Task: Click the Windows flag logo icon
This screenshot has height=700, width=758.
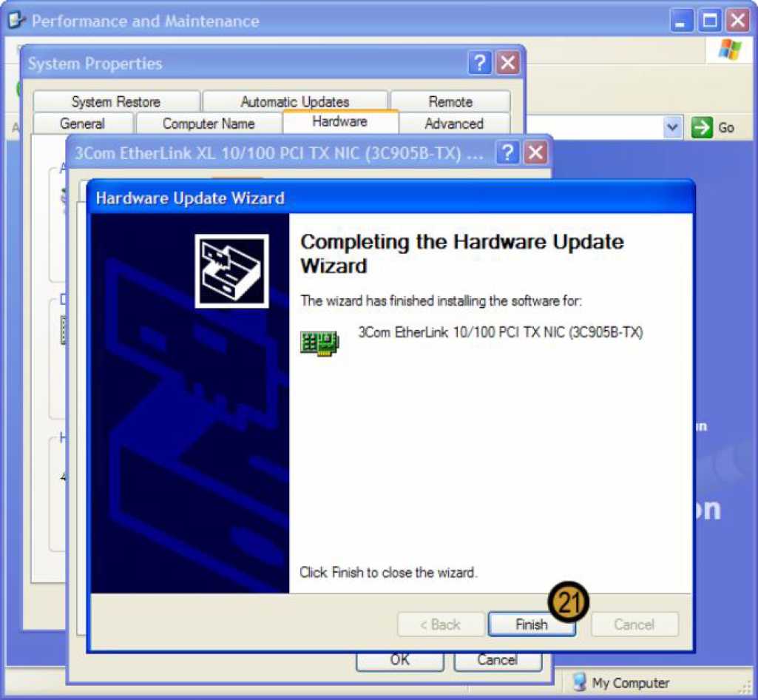Action: [x=730, y=50]
